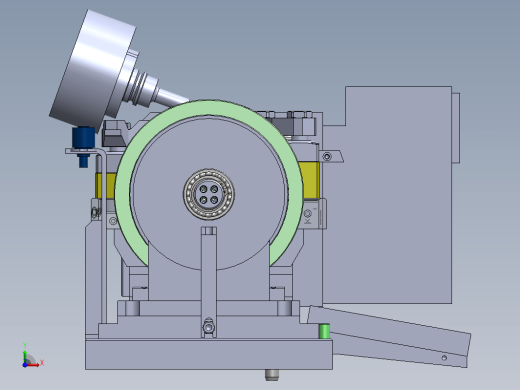Select the dark blue cylindrical part
Screen dimensions: 520x390
click(x=83, y=137)
